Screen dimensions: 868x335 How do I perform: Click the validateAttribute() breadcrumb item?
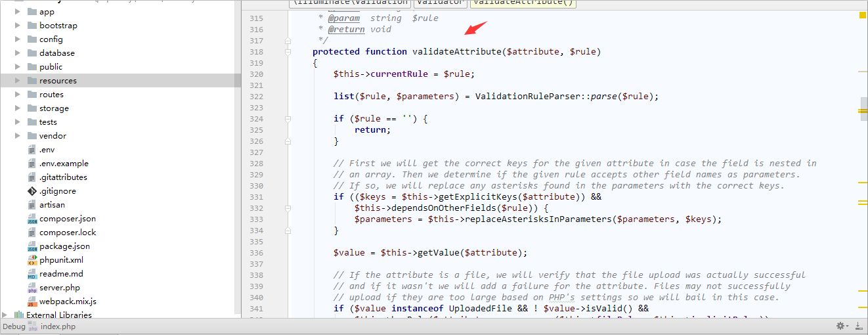point(523,3)
